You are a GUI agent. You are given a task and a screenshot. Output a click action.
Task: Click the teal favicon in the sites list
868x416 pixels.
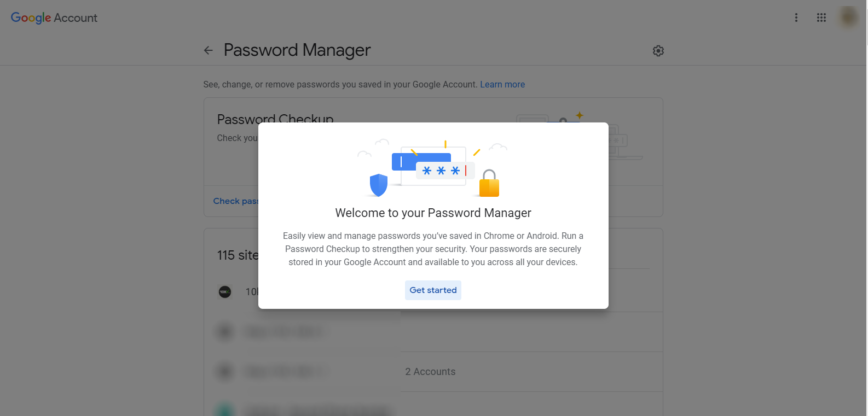pyautogui.click(x=225, y=410)
